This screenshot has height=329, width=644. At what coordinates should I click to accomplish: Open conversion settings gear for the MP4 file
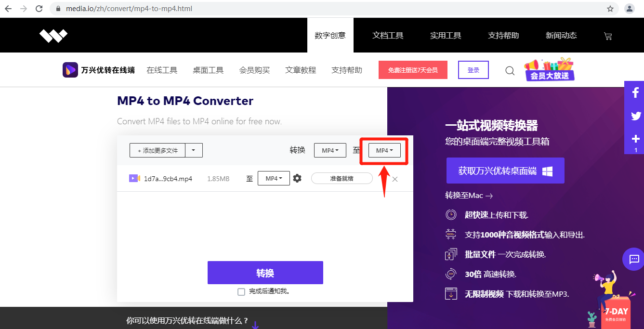coord(297,178)
